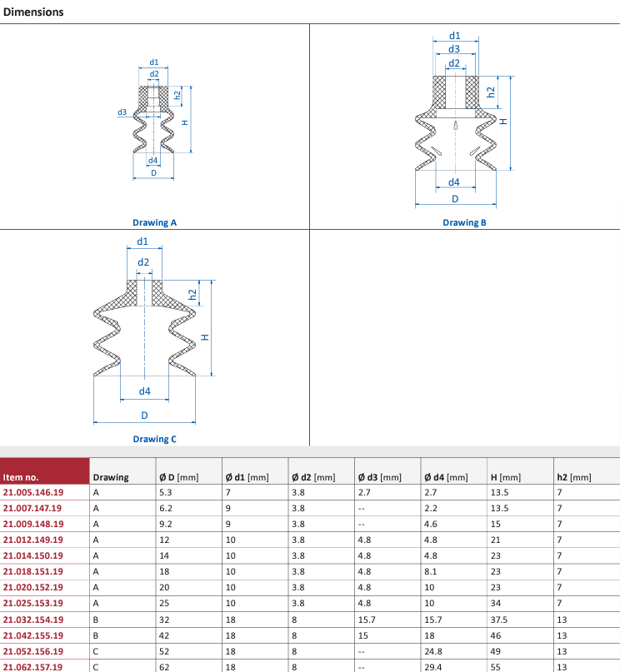
Task: Select H value 46 in row 21.042.155.19
Action: 496,635
